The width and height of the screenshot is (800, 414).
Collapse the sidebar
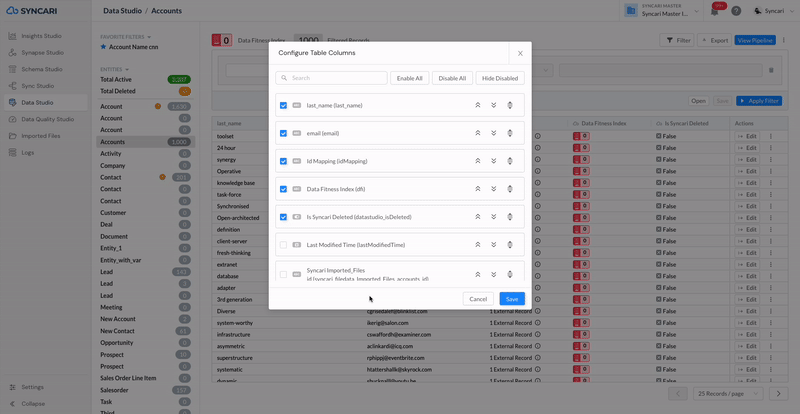28,403
